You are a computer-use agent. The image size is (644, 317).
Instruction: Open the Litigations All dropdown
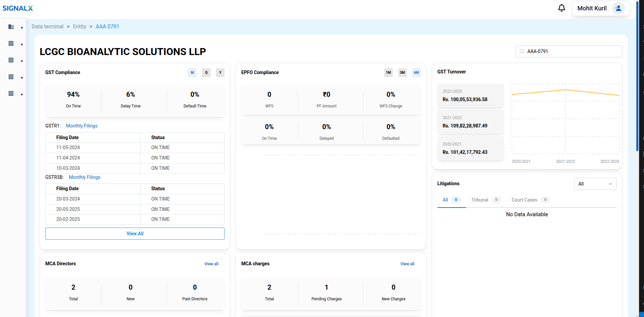pyautogui.click(x=595, y=184)
